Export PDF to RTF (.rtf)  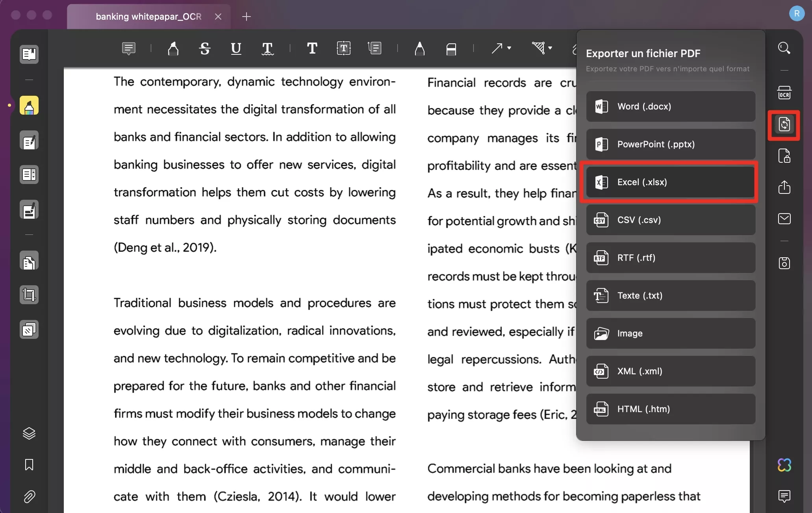(671, 258)
